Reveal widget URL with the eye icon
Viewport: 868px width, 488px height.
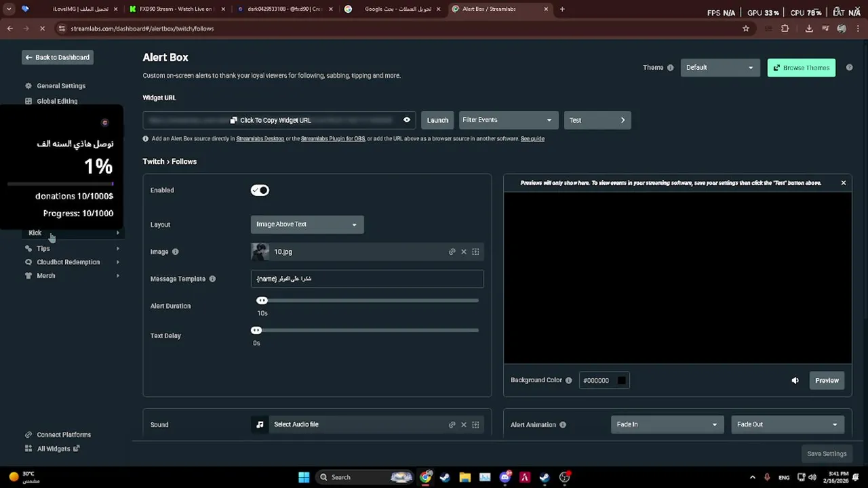[x=407, y=120]
